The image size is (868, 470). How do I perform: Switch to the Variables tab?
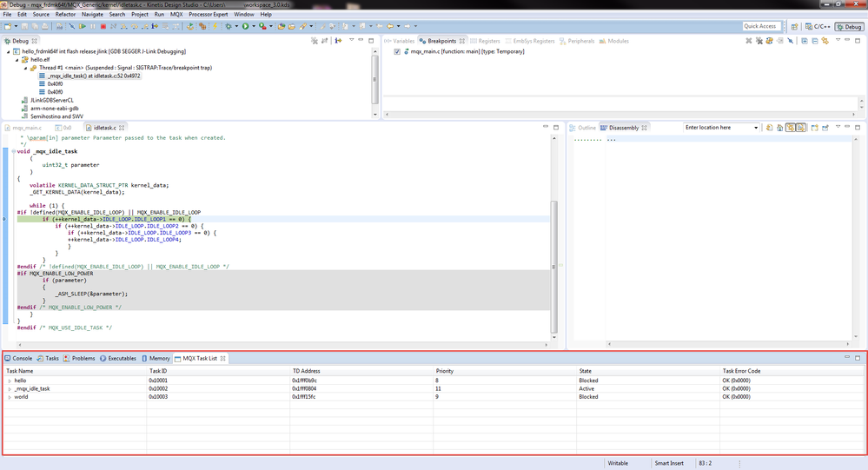(399, 41)
